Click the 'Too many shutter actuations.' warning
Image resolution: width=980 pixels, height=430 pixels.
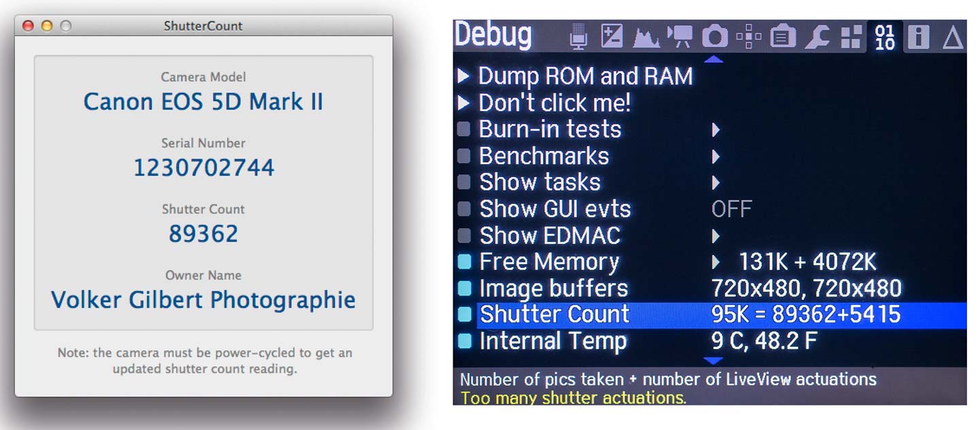(573, 398)
